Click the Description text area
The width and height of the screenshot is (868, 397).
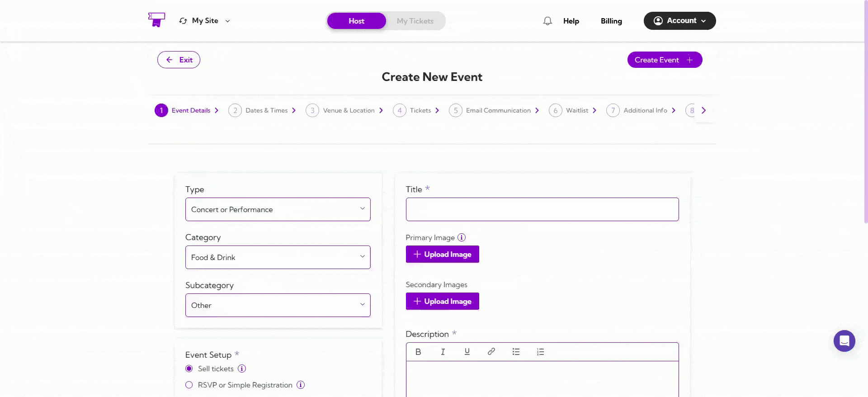pyautogui.click(x=542, y=379)
